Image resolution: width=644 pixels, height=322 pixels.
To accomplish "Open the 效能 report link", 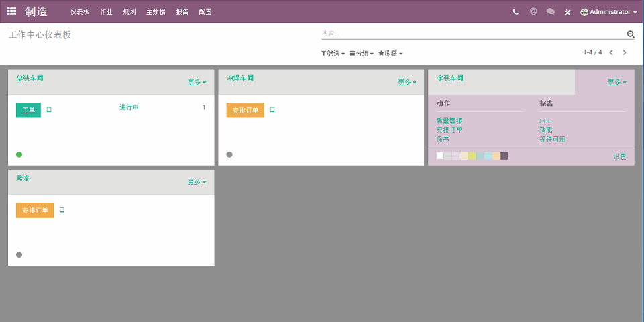I will (x=546, y=130).
